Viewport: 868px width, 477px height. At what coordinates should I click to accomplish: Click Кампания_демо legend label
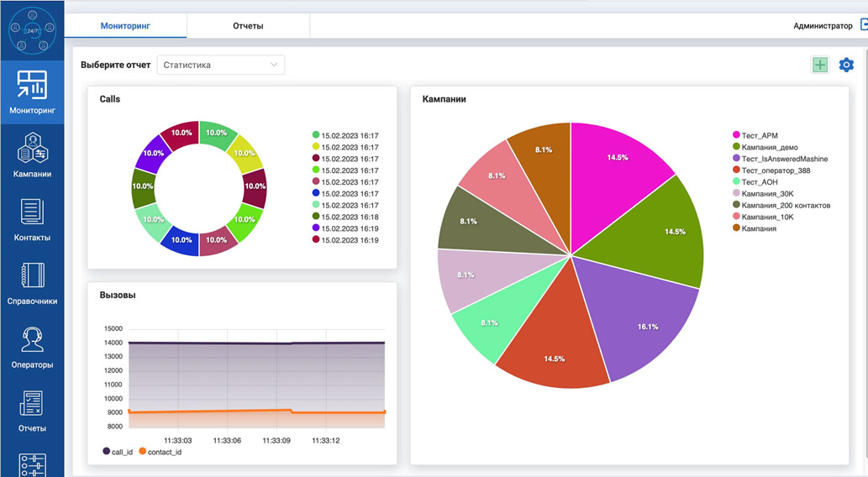[770, 146]
